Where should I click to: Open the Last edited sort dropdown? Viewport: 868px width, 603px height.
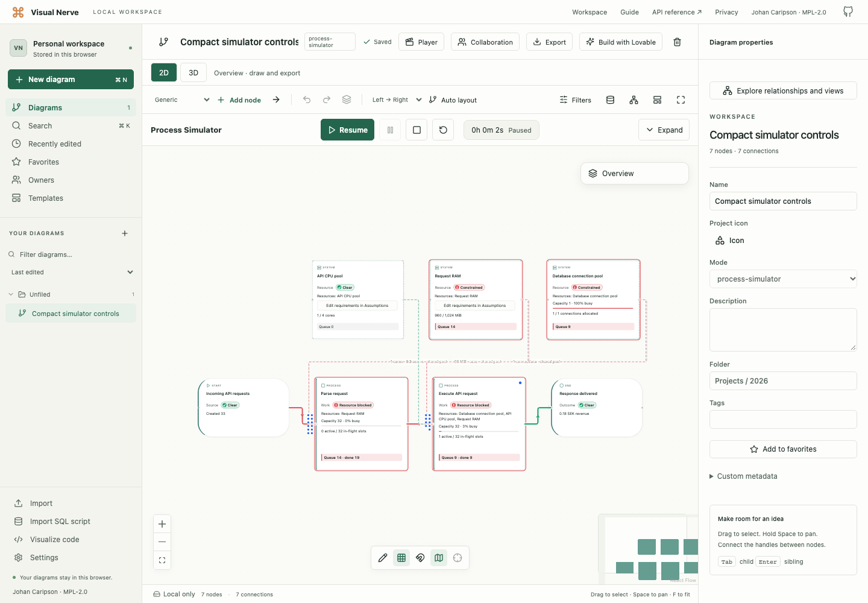[71, 273]
